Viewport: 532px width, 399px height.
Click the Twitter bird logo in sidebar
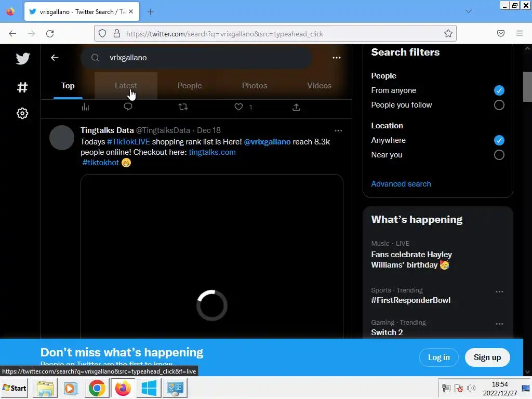tap(23, 59)
